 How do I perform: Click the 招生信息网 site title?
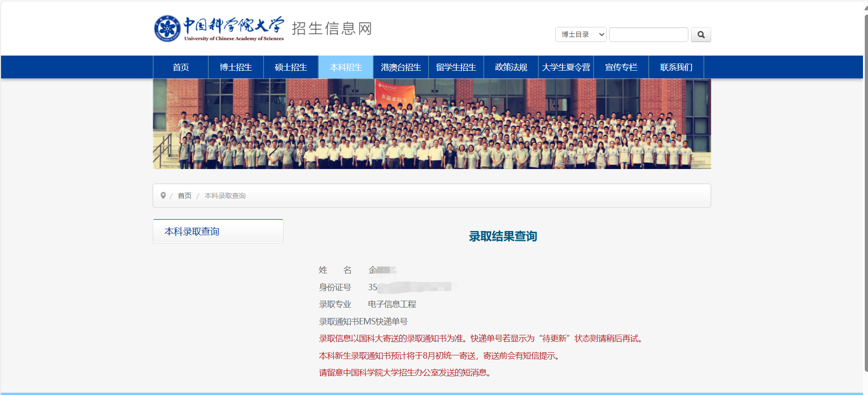pos(332,29)
